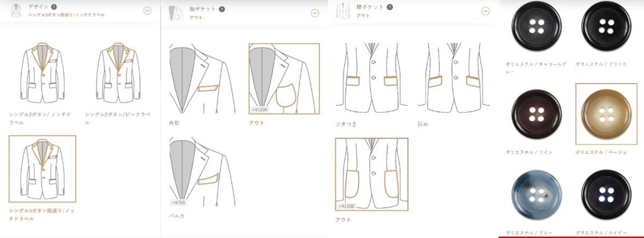Screen dimensions: 644x238
Task: Click the chest pocket icon beside 胸ポケット header
Action: point(176,13)
